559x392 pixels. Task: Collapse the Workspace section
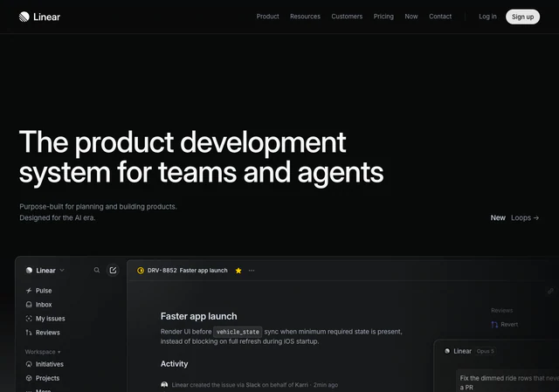(x=43, y=352)
